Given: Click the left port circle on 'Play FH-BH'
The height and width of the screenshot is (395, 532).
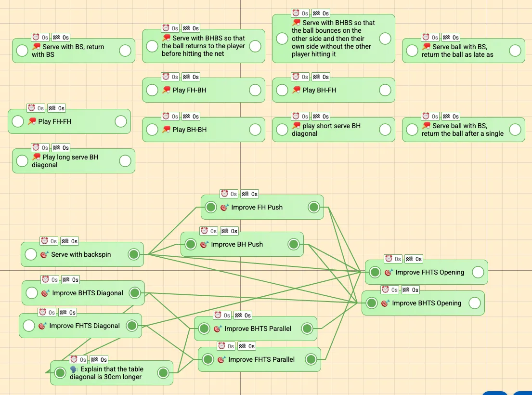Looking at the screenshot, I should (x=151, y=90).
